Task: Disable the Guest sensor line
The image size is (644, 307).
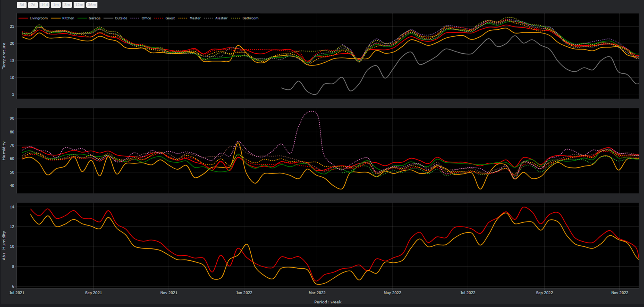Action: 170,18
